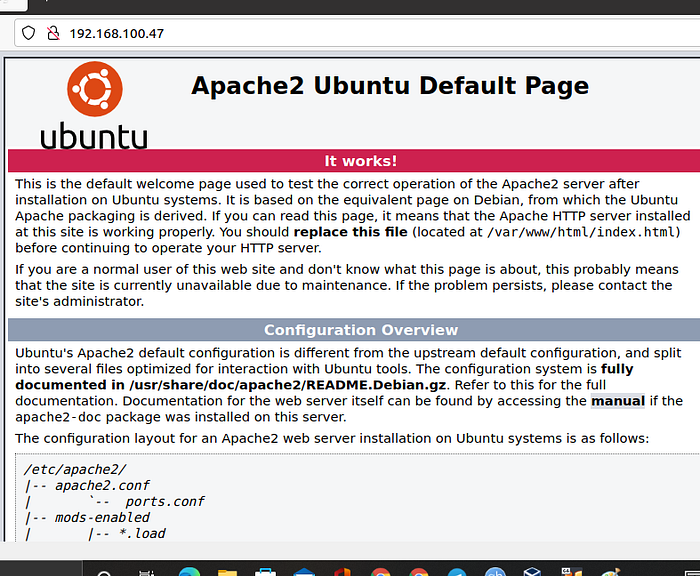Open the manual link
The height and width of the screenshot is (576, 700).
pyautogui.click(x=618, y=401)
